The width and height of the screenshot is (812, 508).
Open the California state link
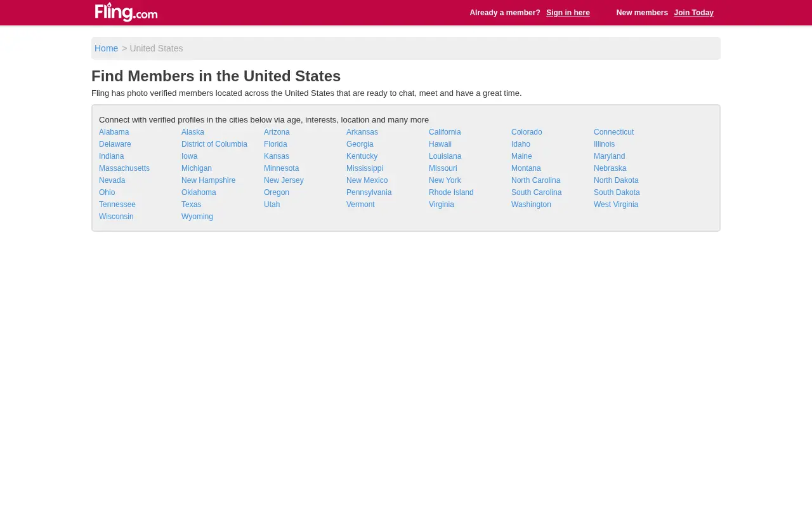[x=445, y=132]
